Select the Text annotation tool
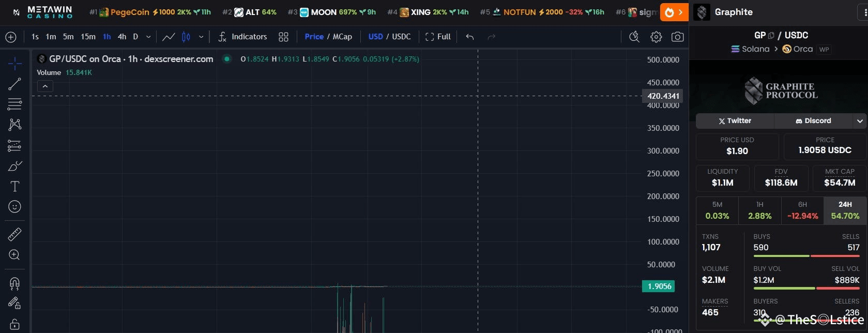Screen dimensions: 868x333 (x=14, y=186)
